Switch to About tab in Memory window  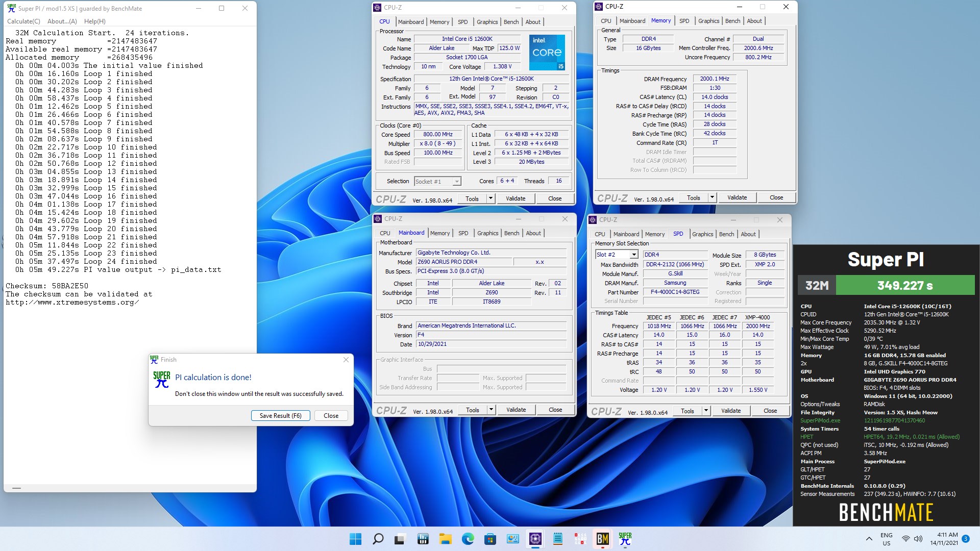pyautogui.click(x=754, y=21)
